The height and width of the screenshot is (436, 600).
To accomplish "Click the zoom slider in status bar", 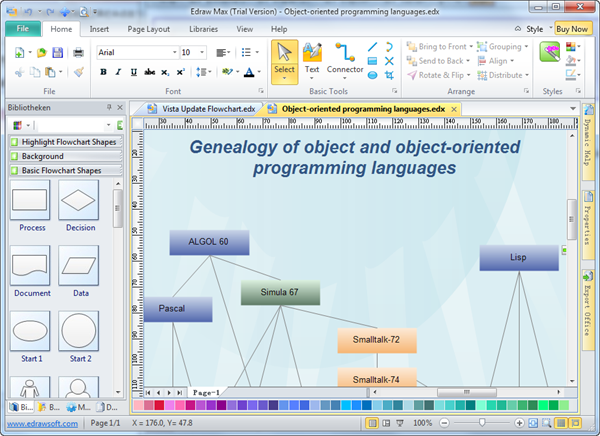I will click(x=480, y=424).
